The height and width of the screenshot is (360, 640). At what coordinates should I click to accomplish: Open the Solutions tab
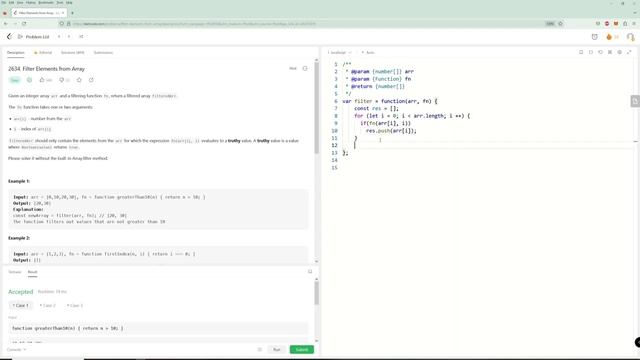tap(72, 53)
